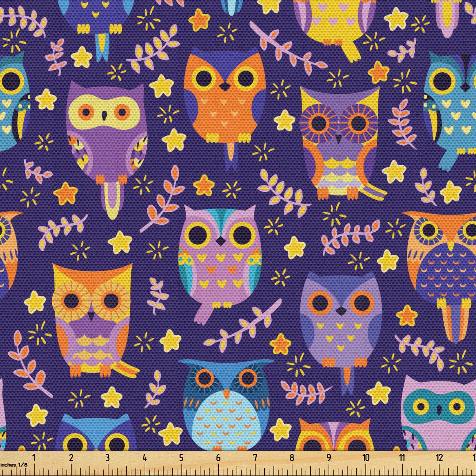Click the number 8 on the ruler
The width and height of the screenshot is (476, 476).
coord(292,457)
